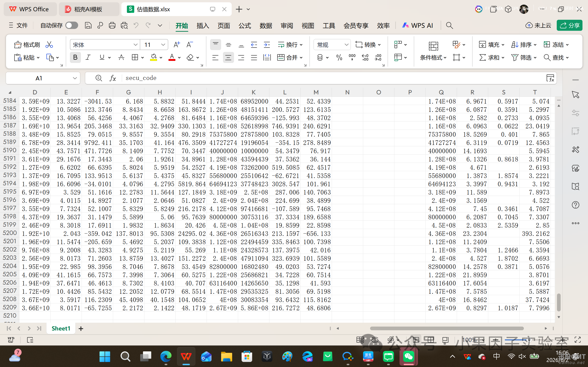
Task: Click the percent style icon
Action: (339, 57)
